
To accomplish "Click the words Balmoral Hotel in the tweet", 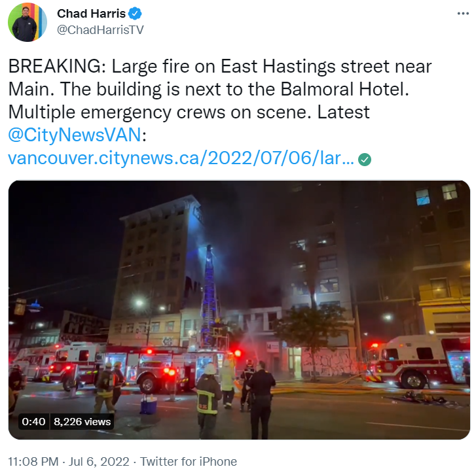I will pyautogui.click(x=344, y=89).
